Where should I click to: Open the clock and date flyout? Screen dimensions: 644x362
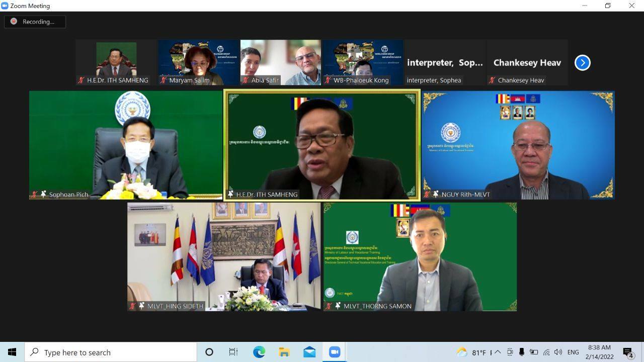599,352
